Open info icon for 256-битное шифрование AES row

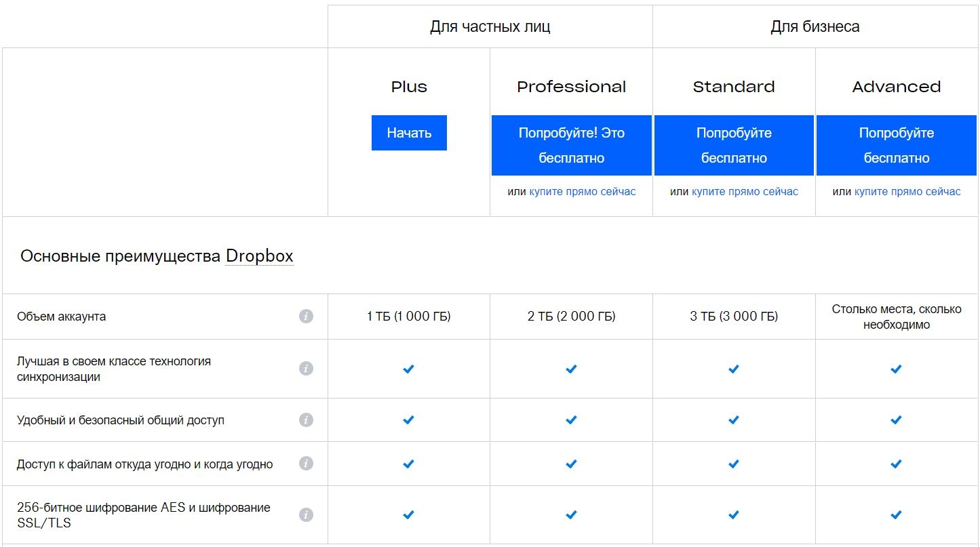click(x=306, y=514)
